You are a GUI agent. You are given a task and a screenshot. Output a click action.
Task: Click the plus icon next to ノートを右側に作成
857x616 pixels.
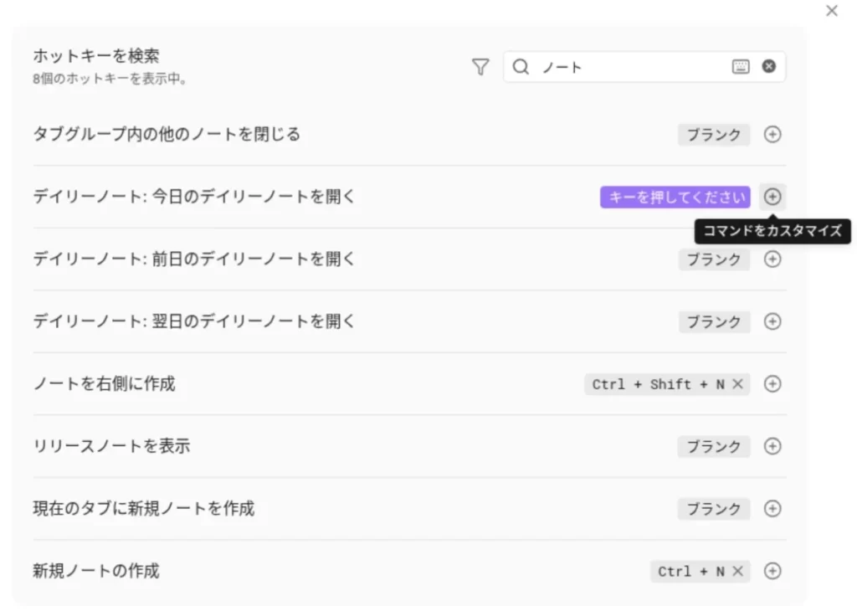(772, 384)
